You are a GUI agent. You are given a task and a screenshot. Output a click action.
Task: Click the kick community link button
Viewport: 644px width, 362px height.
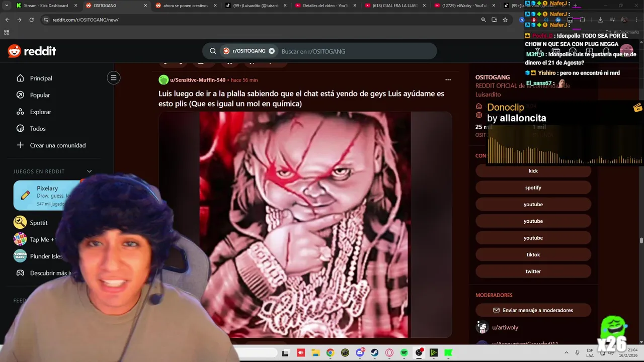[x=533, y=171]
